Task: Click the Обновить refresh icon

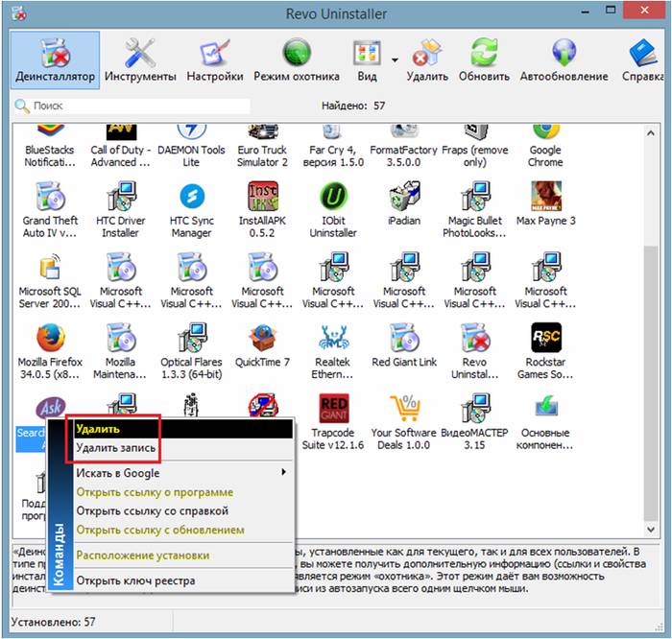Action: point(485,59)
